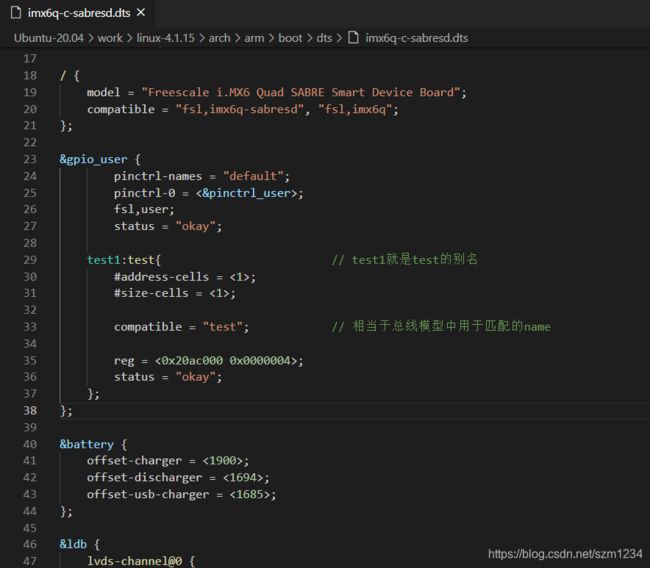650x568 pixels.
Task: Click offset-charger property
Action: [134, 461]
